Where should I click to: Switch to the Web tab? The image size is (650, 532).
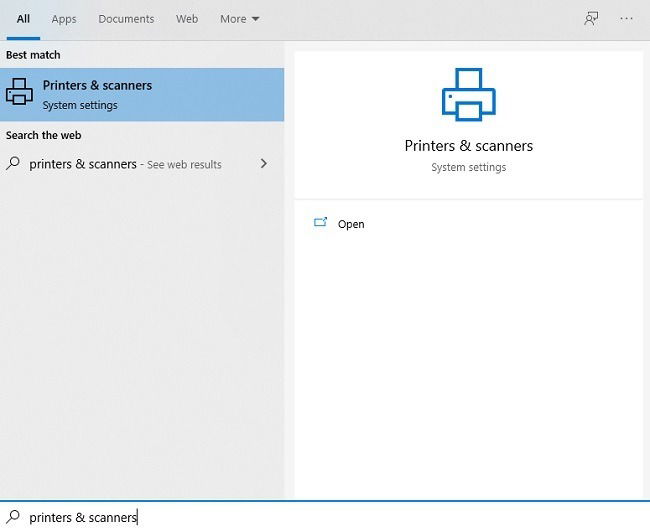(187, 19)
